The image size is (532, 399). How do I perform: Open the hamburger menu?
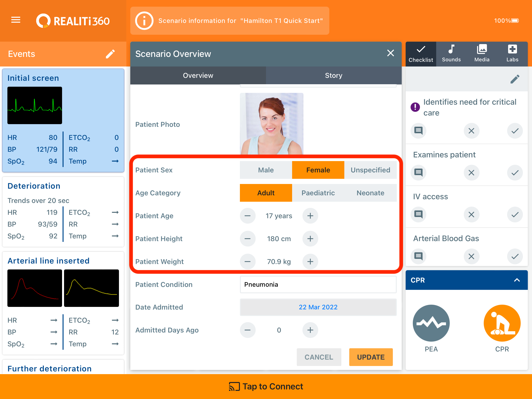click(x=16, y=20)
